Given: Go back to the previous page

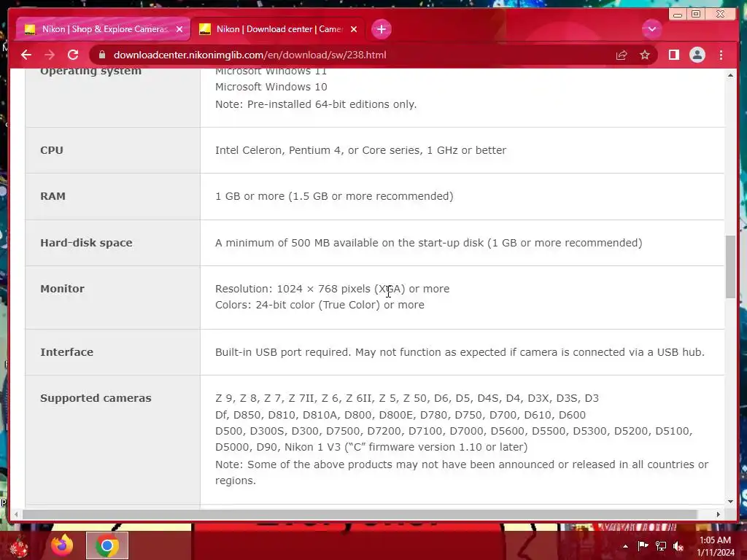Looking at the screenshot, I should 26,55.
